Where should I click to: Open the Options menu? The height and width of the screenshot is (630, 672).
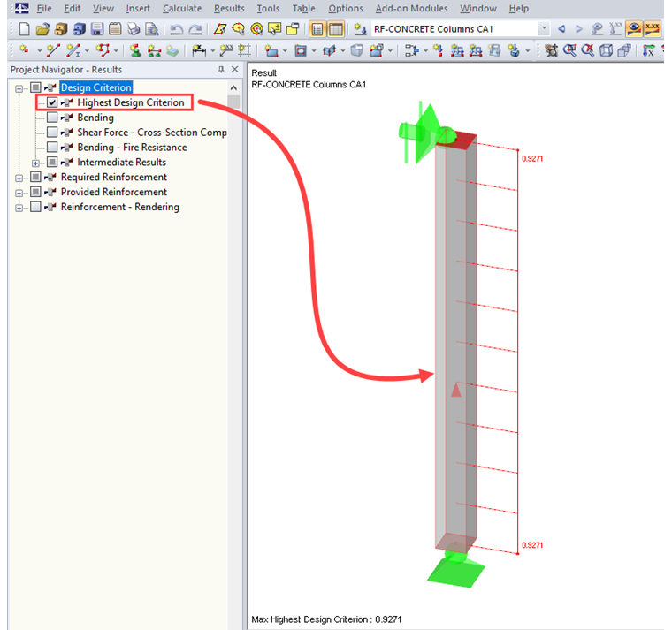(346, 9)
